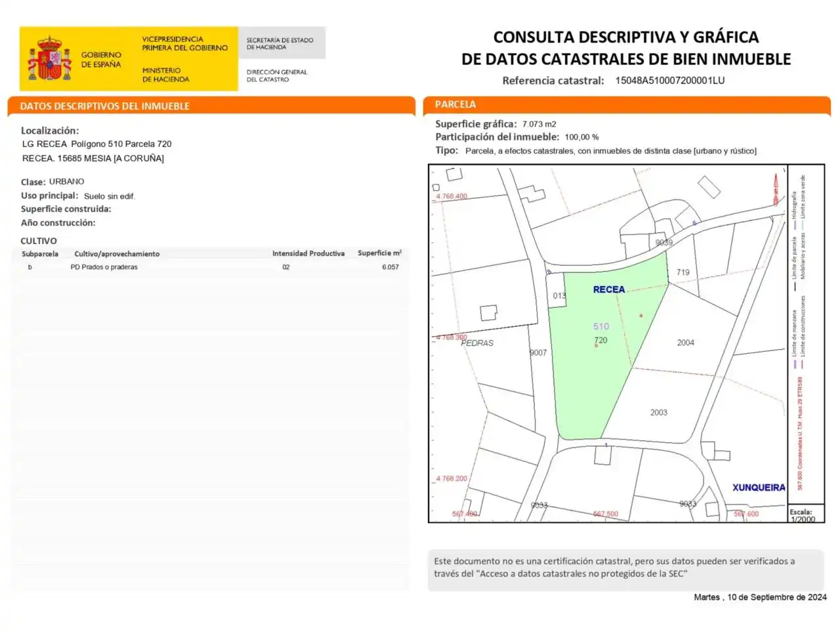
Task: Click the 'Localización:' label
Action: point(50,131)
